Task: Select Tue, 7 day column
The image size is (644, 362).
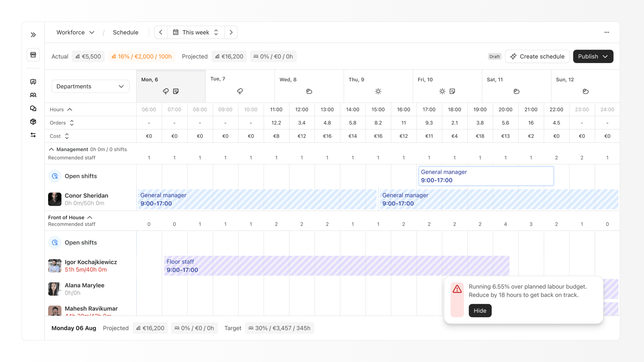Action: 240,86
